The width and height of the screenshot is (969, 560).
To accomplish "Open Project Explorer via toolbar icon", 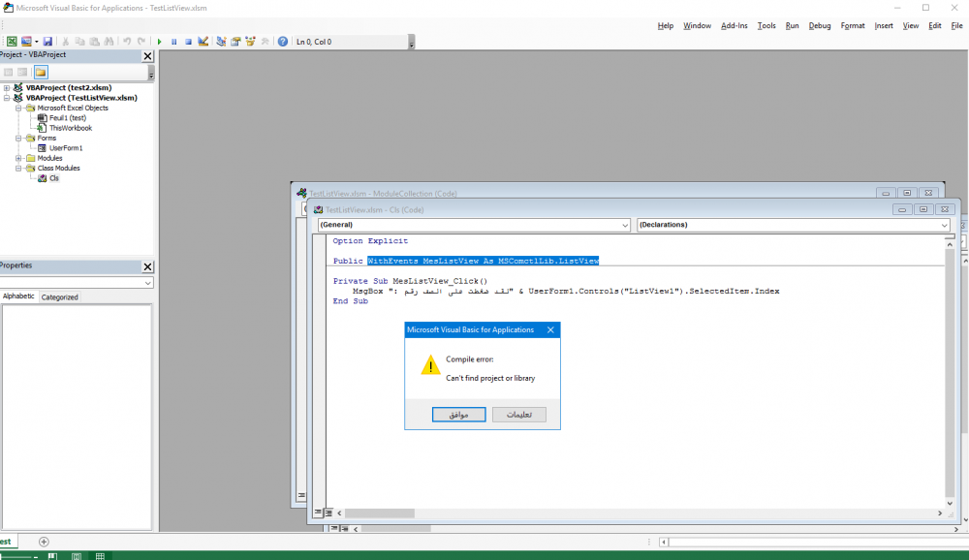I will [221, 42].
